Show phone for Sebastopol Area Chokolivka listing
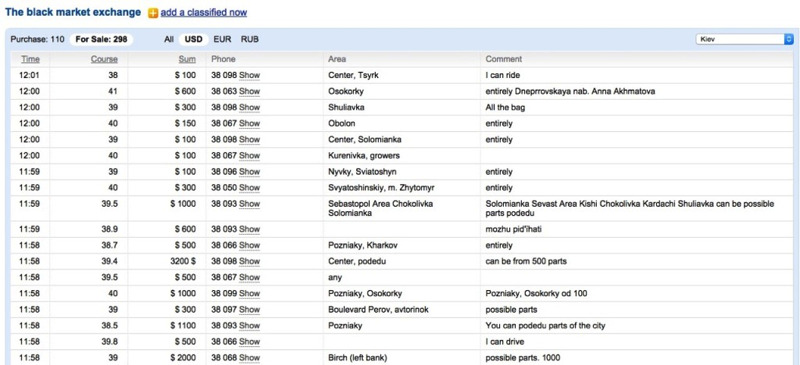This screenshot has height=365, width=800. pyautogui.click(x=249, y=204)
